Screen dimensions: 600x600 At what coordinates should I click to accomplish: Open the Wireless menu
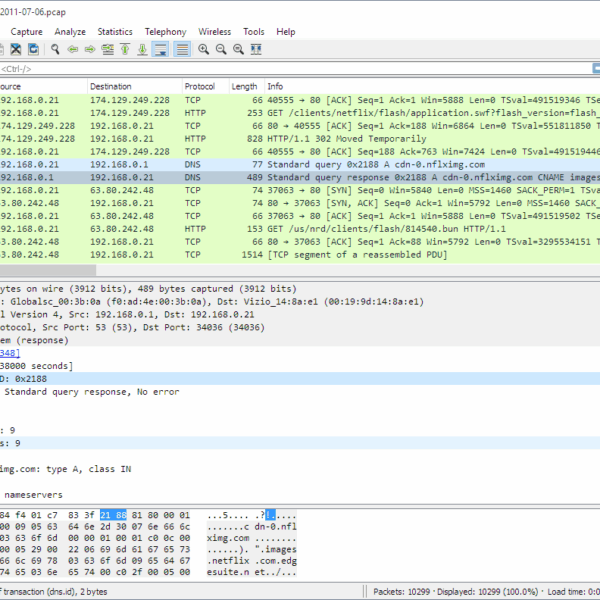[215, 32]
